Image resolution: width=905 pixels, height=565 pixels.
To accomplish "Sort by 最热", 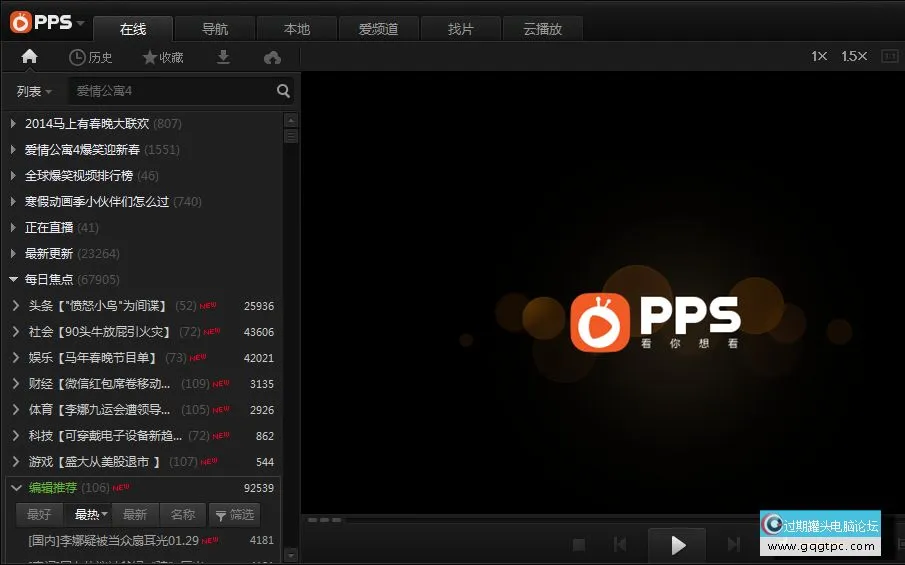I will pos(88,515).
